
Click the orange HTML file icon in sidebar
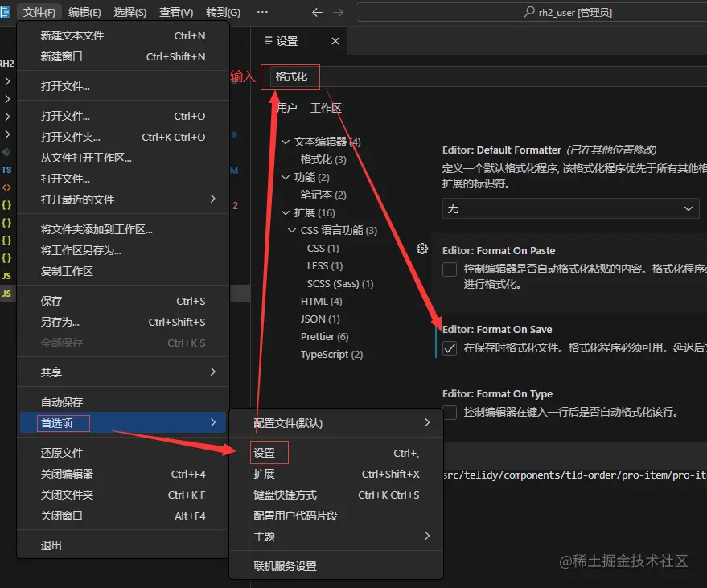point(6,187)
